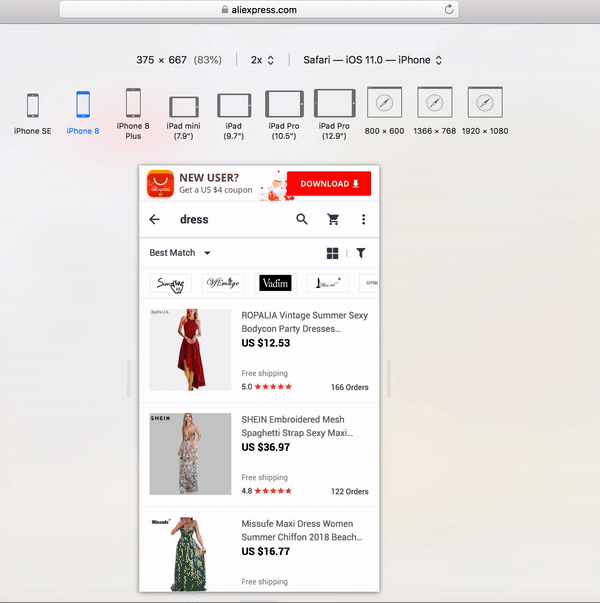Screen dimensions: 600x603
Task: Click the 122 Orders text
Action: tap(350, 491)
